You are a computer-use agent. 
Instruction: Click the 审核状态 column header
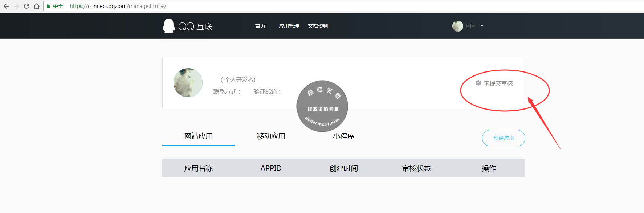[416, 168]
